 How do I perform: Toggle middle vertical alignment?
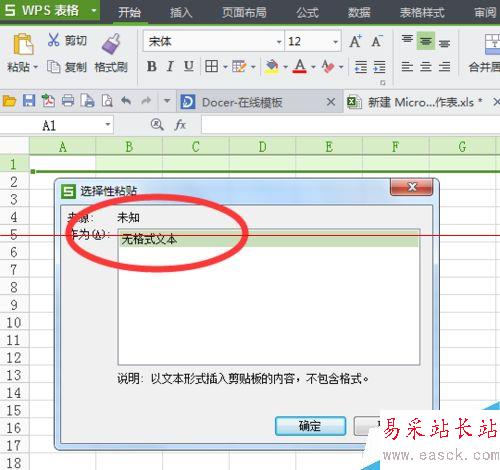(x=426, y=41)
